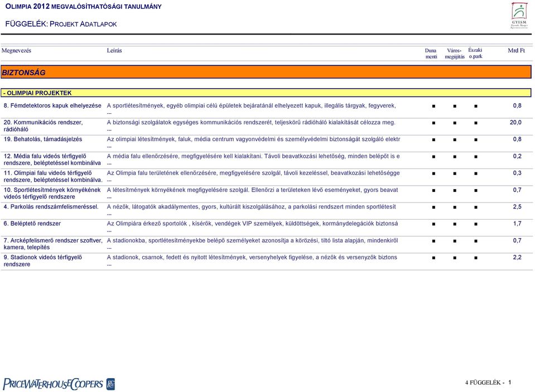Click the PricewaterhouseCoopers logo in the footer
Screen dimensions: 535x392
click(x=59, y=384)
